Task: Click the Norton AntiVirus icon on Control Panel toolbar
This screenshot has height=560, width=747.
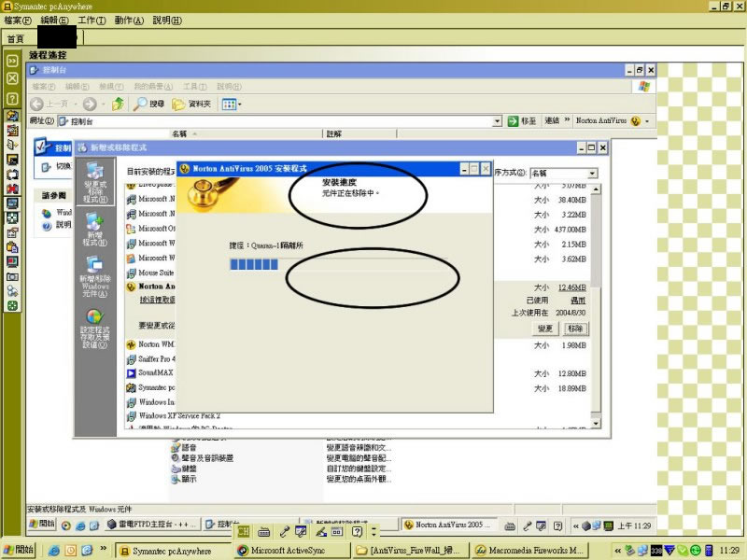Action: tap(636, 121)
